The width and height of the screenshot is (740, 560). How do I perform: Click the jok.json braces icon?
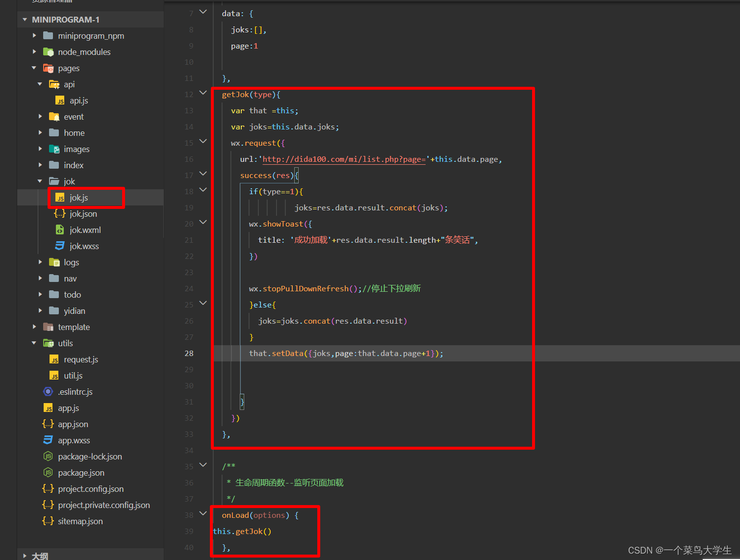[60, 214]
